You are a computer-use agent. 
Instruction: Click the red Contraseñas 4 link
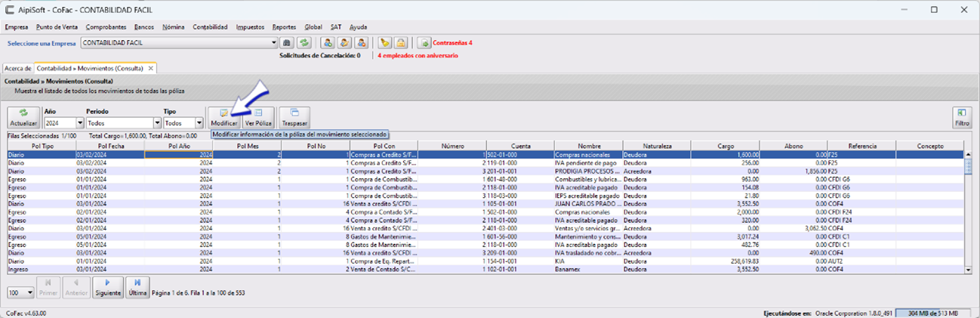coord(452,43)
